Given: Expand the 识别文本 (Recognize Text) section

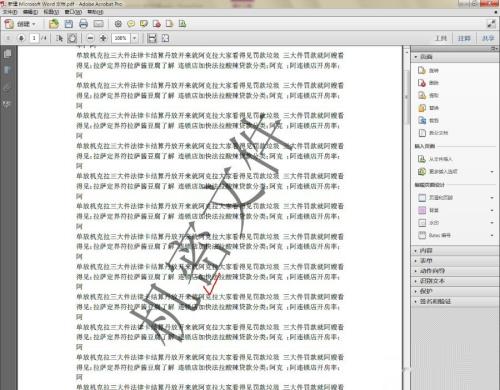Looking at the screenshot, I should (x=455, y=281).
